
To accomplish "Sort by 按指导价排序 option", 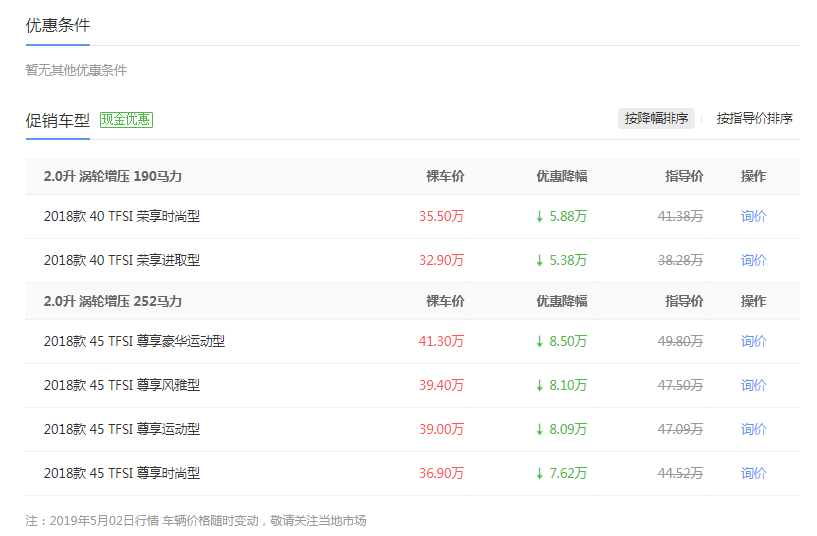I will point(754,118).
